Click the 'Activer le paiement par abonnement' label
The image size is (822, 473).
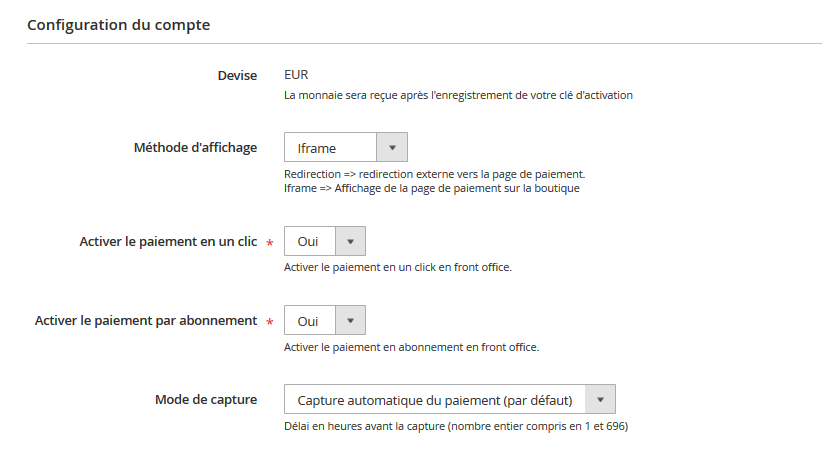(146, 321)
